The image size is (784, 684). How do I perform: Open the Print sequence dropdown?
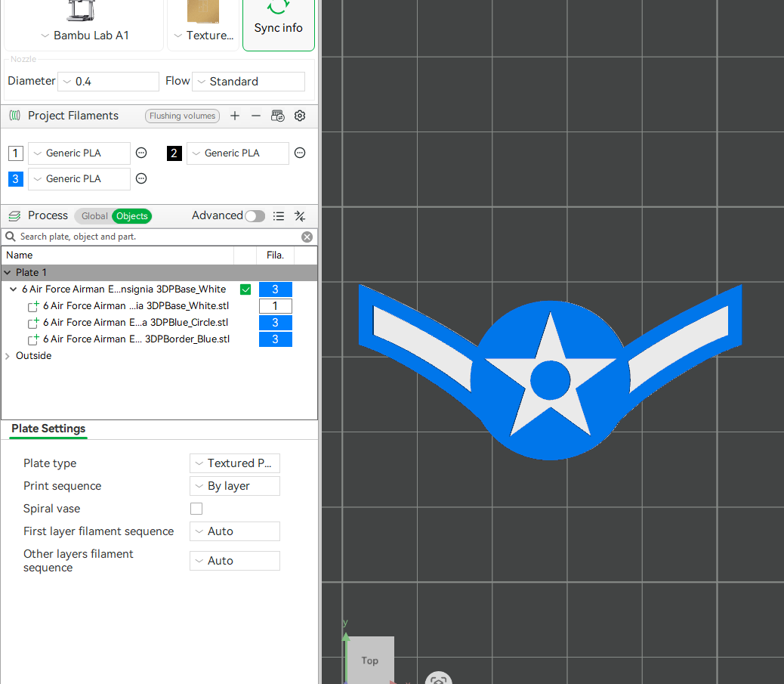234,486
